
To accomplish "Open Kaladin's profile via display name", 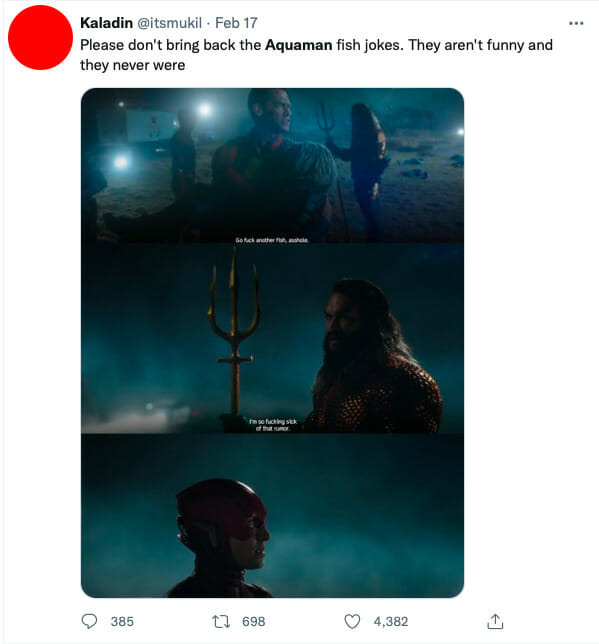I will [106, 23].
